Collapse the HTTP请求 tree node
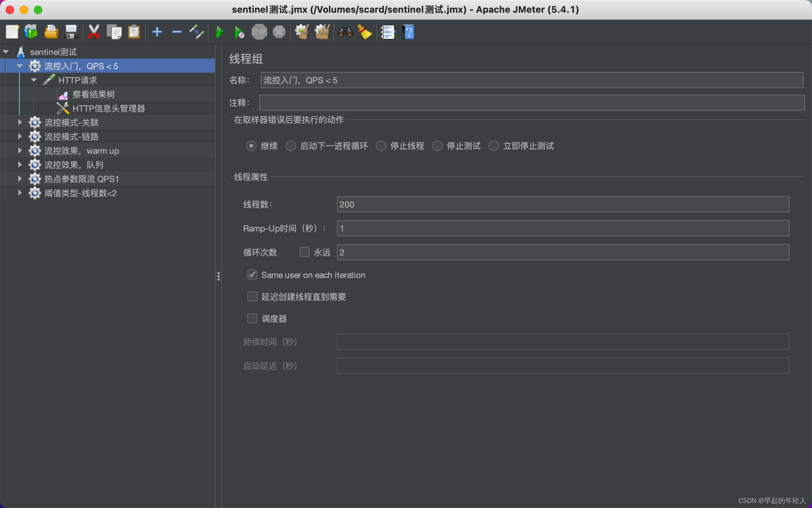Screen dimensions: 812x508 (x=34, y=80)
